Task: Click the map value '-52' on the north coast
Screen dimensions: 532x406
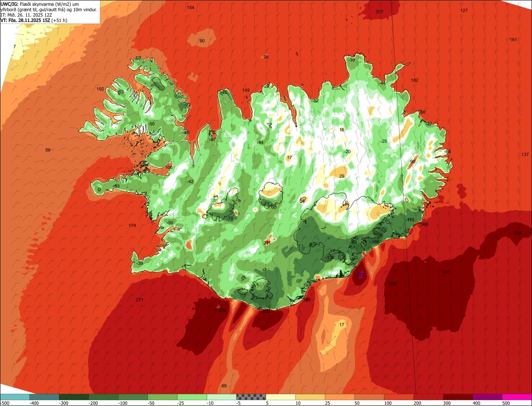Action: 315,100
